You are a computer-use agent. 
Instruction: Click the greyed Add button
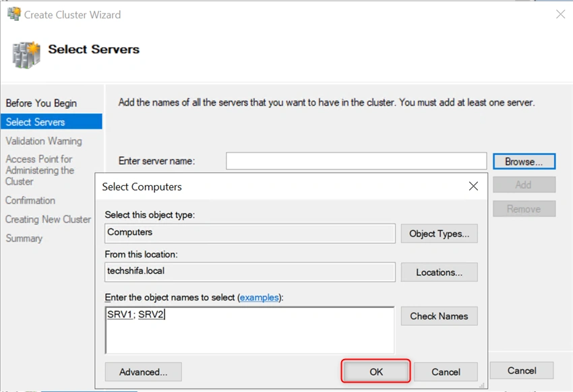524,185
